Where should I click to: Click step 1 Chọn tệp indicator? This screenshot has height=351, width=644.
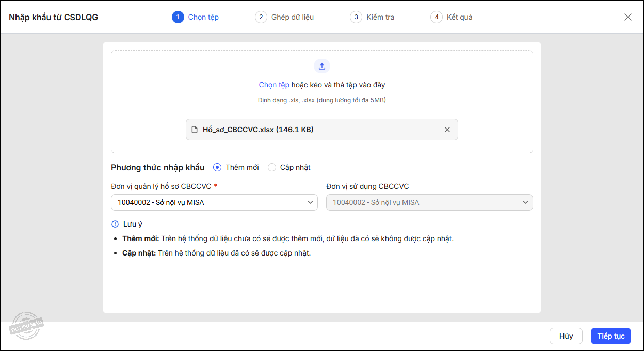pyautogui.click(x=178, y=17)
